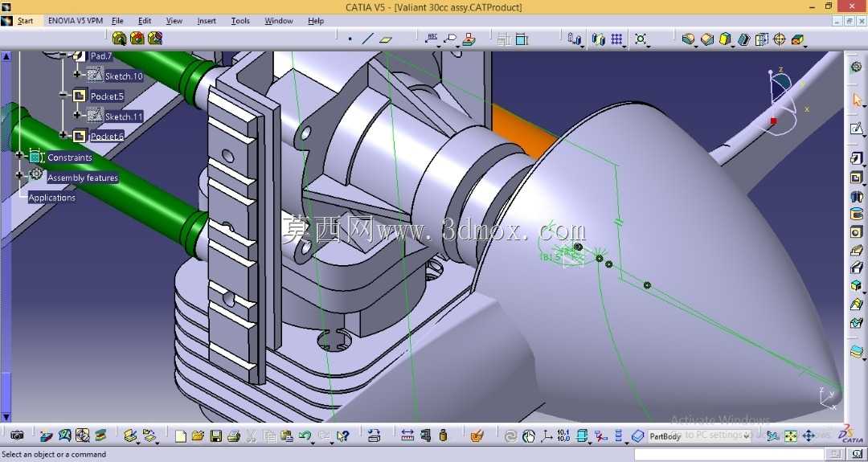Collapse the Pocket.5 tree node
The image size is (868, 462).
[63, 96]
